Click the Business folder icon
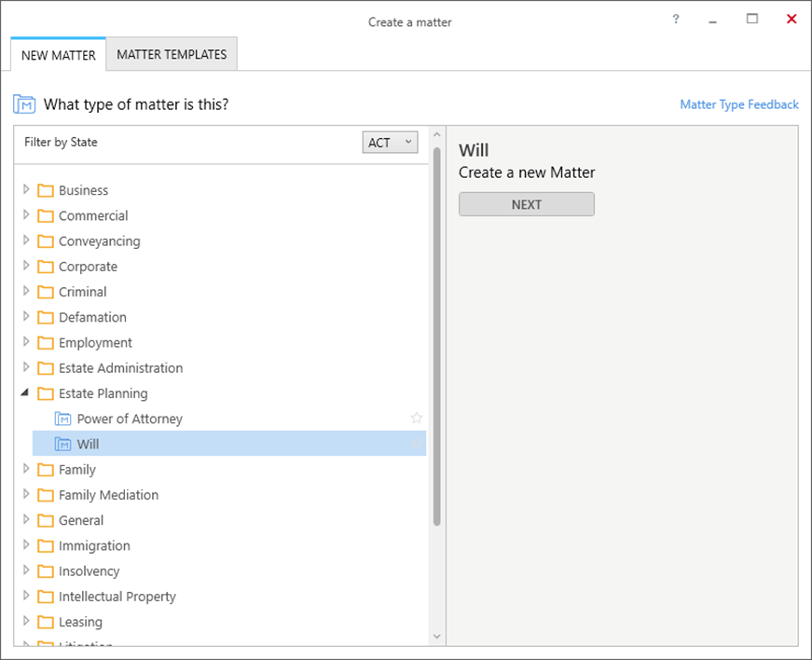This screenshot has height=660, width=812. coord(45,190)
